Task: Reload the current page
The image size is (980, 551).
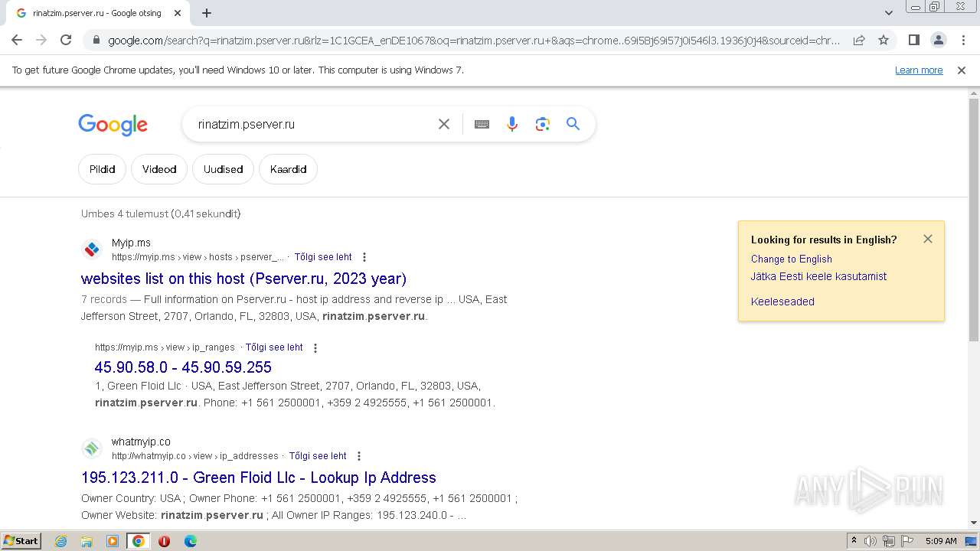Action: click(x=66, y=40)
